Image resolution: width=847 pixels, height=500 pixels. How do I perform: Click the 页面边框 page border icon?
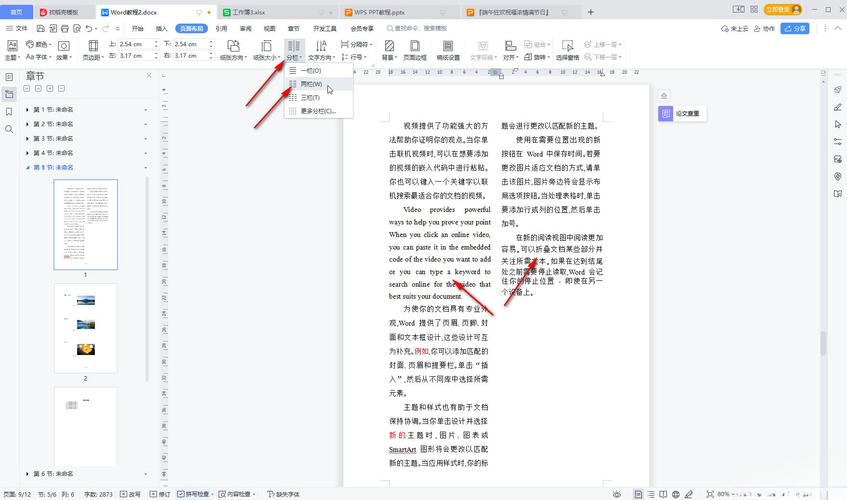[x=415, y=46]
